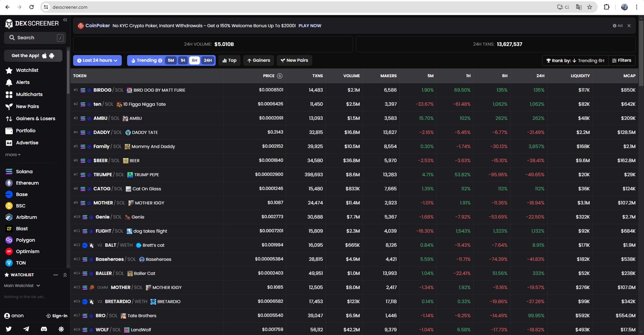Select the Trending tab
The height and width of the screenshot is (335, 644).
pos(147,60)
